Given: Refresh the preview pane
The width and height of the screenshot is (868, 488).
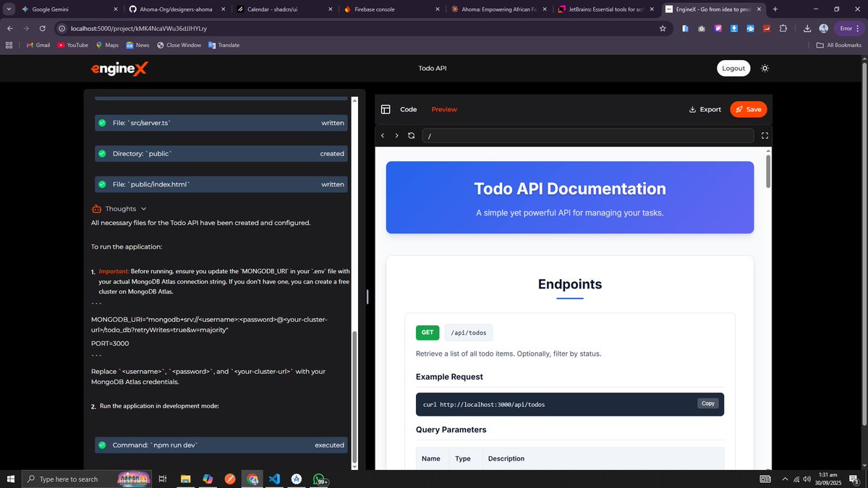Looking at the screenshot, I should tap(412, 135).
